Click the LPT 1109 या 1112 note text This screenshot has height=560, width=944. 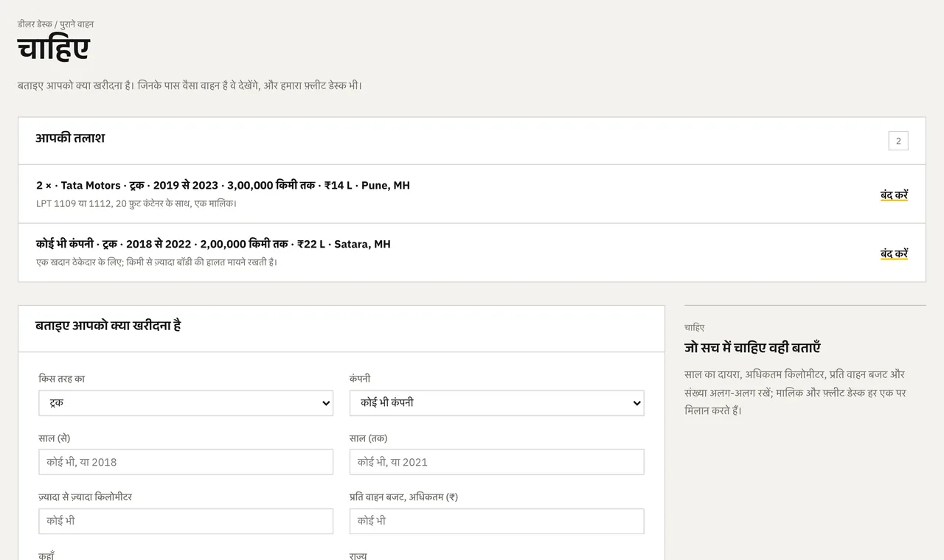coord(136,203)
